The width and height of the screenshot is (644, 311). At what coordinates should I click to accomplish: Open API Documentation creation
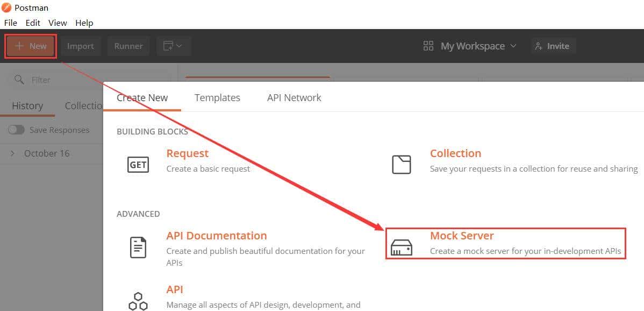pos(217,236)
